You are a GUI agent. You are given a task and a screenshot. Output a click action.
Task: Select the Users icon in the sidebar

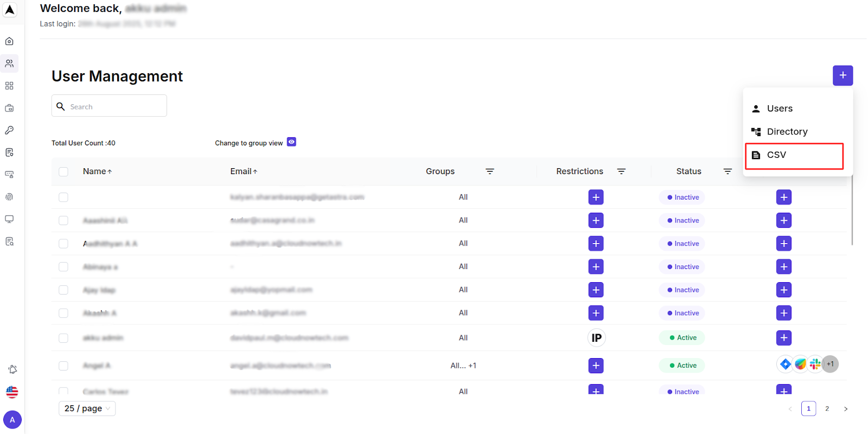click(9, 63)
